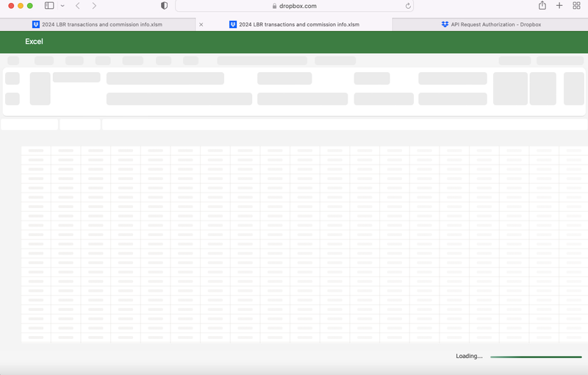
Task: Expand the sidebar tab group dropdown chevron
Action: tap(62, 6)
